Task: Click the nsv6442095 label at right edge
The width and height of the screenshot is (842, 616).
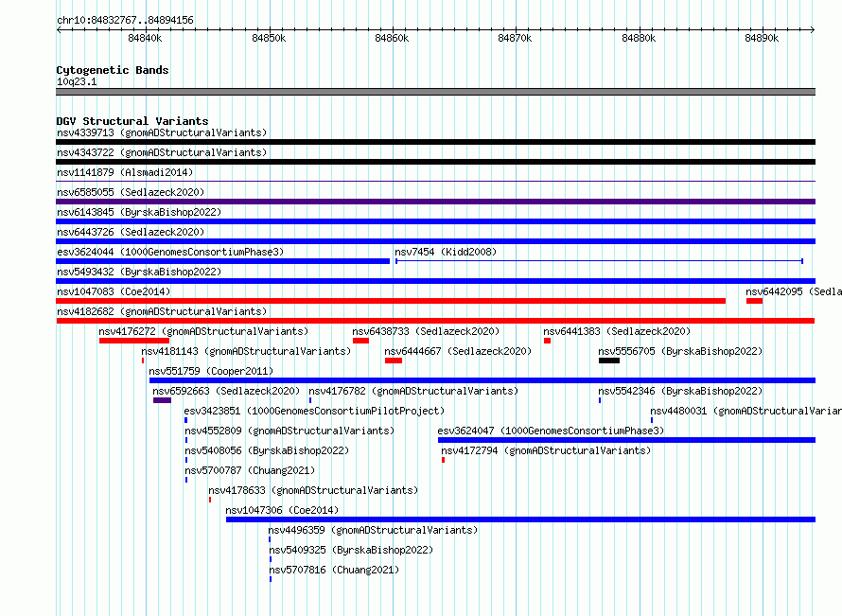Action: [794, 291]
